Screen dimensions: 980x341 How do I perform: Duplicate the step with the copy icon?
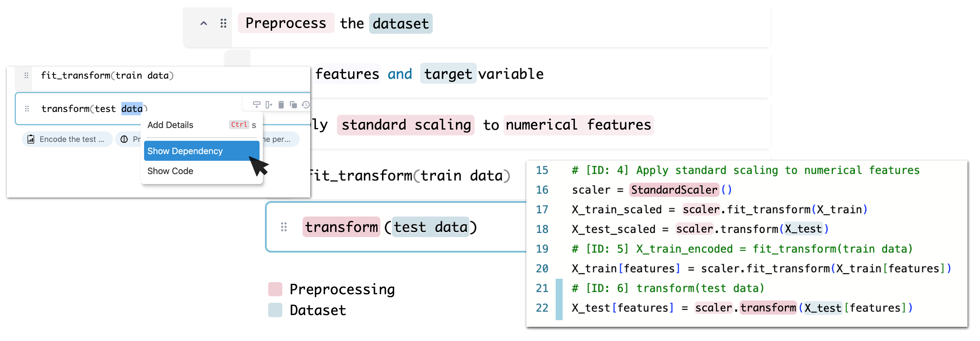(x=293, y=104)
